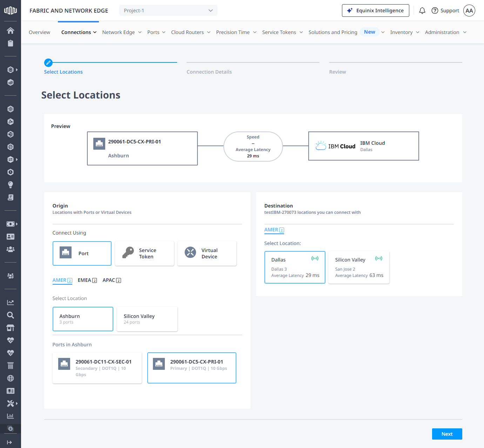Click the magnifying glass search sidebar icon
Viewport: 484px width, 448px height.
click(11, 315)
